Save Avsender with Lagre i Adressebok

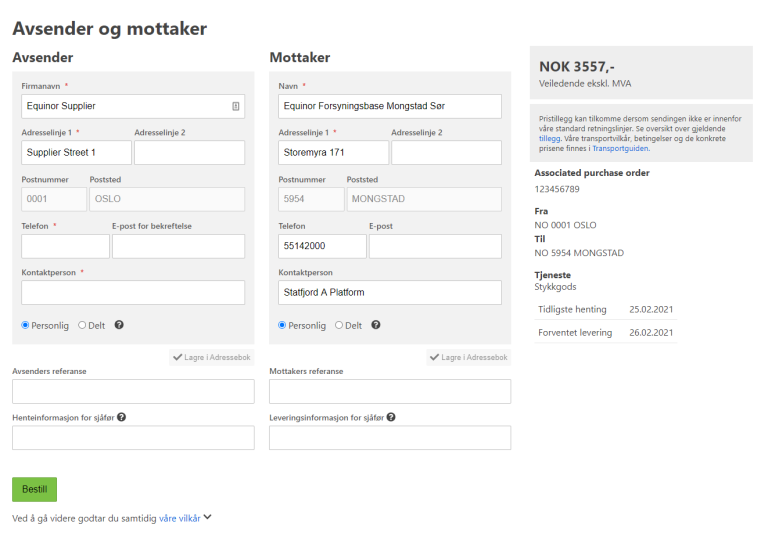tap(212, 357)
